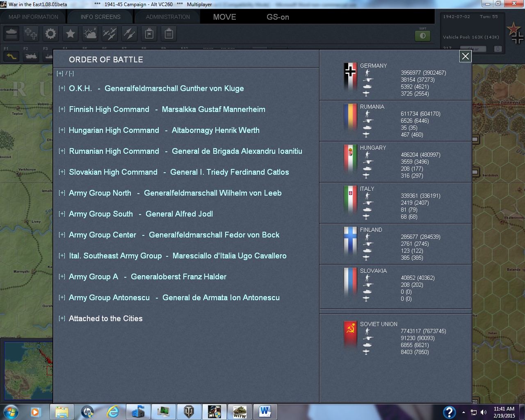Expand the Army Group North entry
Image resolution: width=525 pixels, height=420 pixels.
pyautogui.click(x=62, y=193)
